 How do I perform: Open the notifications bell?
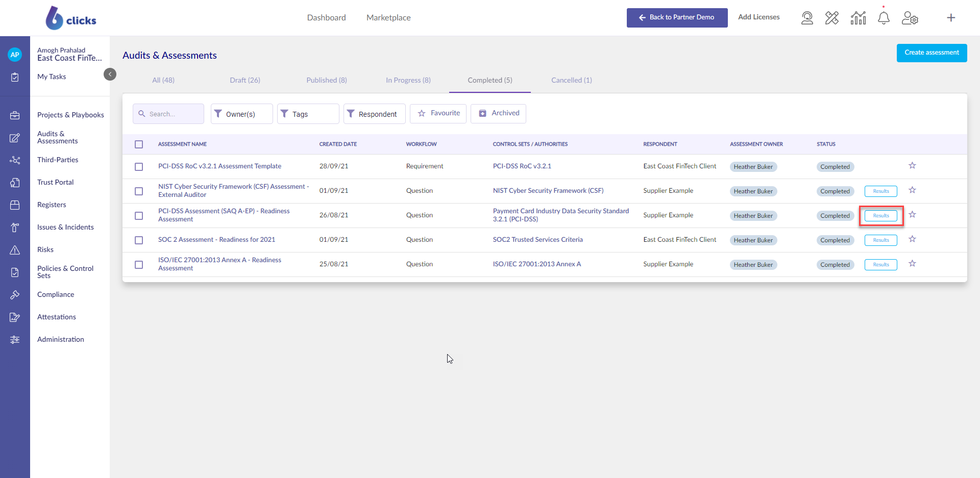(884, 18)
